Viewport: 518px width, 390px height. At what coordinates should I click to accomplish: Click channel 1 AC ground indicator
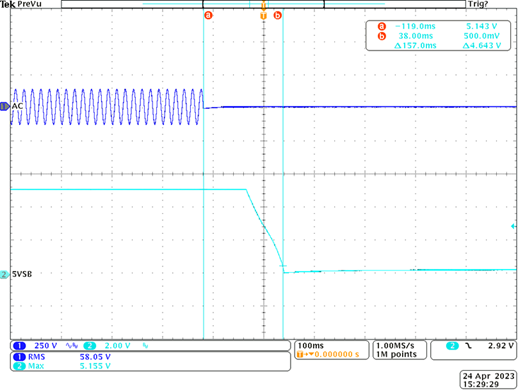point(5,106)
